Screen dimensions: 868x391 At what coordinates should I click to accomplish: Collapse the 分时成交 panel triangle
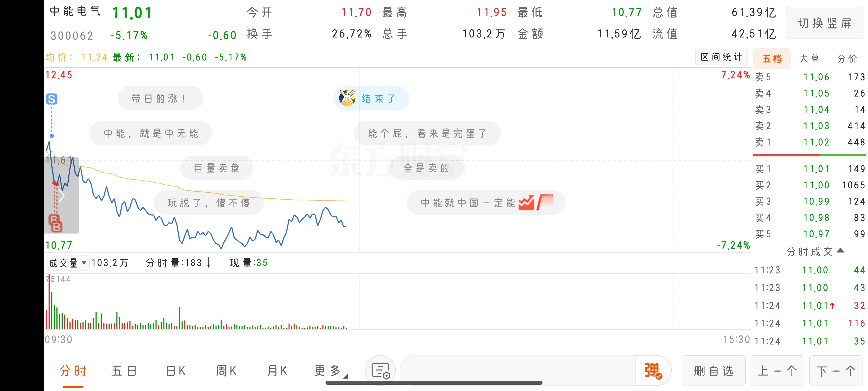point(840,250)
